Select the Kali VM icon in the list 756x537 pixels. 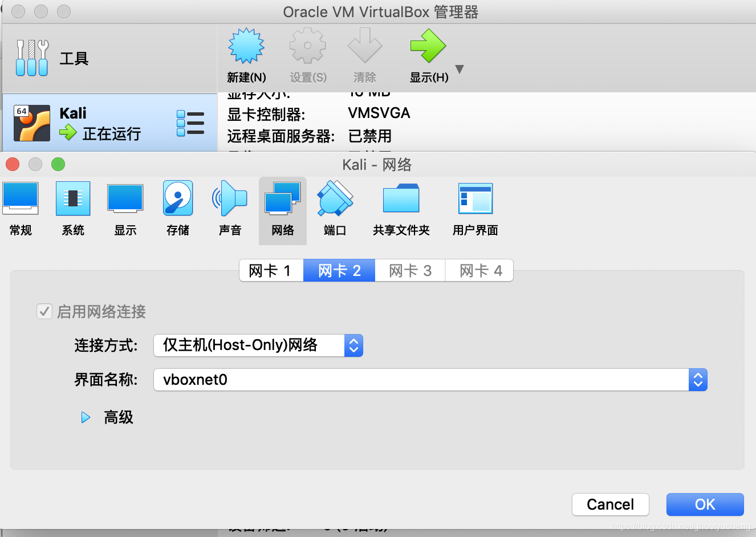click(32, 123)
